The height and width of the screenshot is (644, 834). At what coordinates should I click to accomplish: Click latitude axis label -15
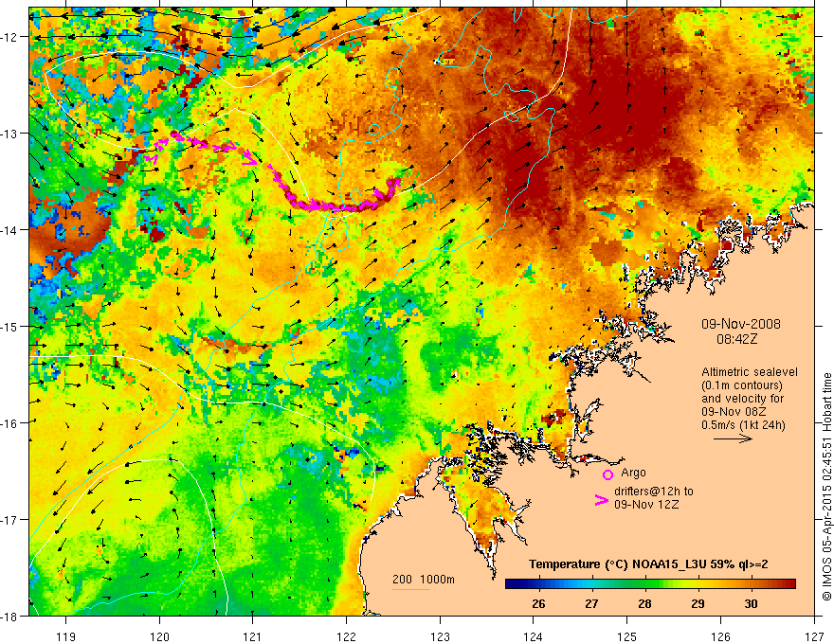coord(10,327)
